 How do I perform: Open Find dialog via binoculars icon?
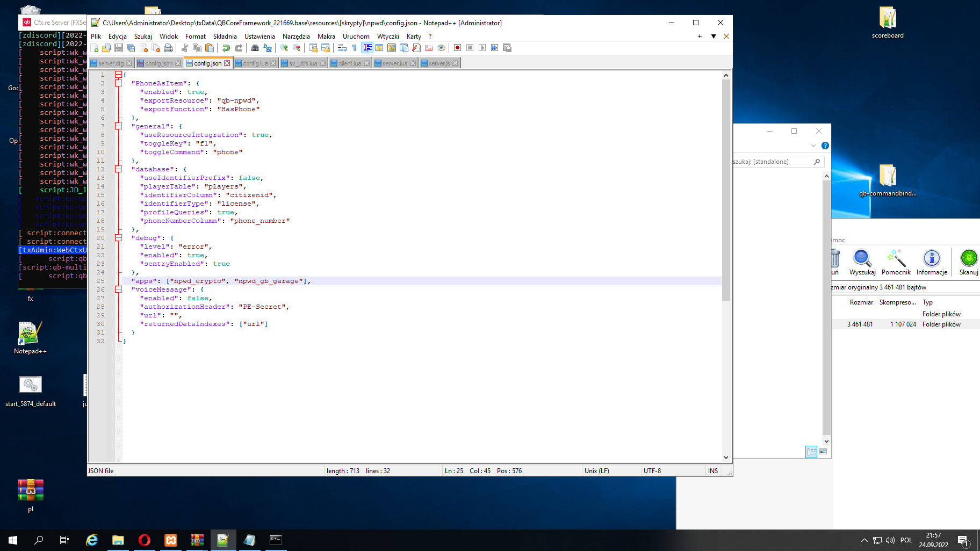(255, 48)
